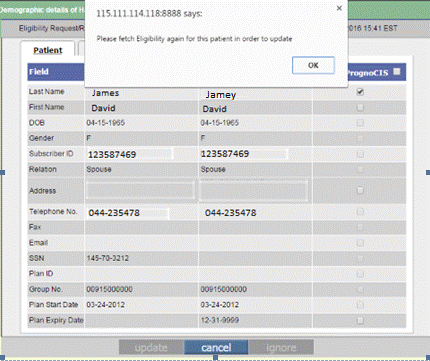Check the Plan Start Date row checkbox
This screenshot has height=361, width=430.
pos(360,305)
